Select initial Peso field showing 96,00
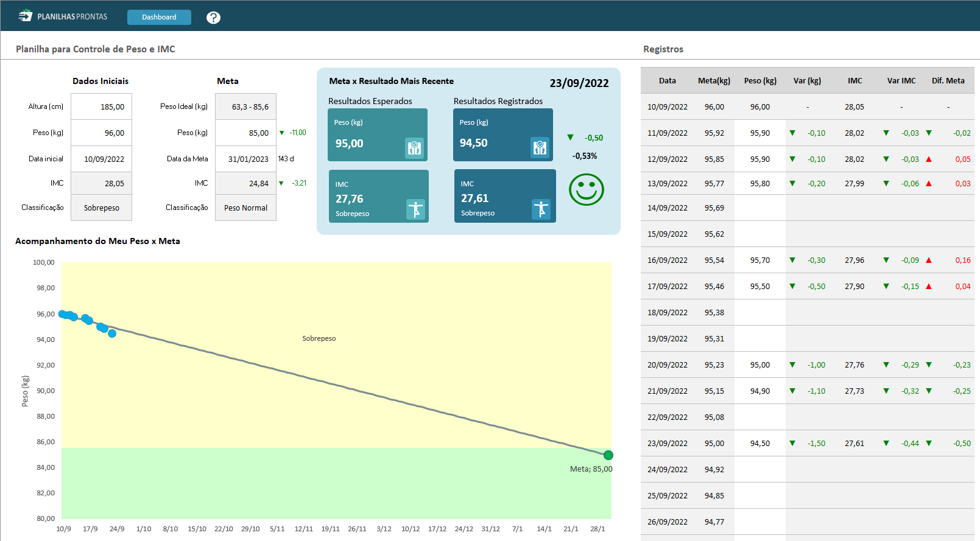 pyautogui.click(x=102, y=133)
